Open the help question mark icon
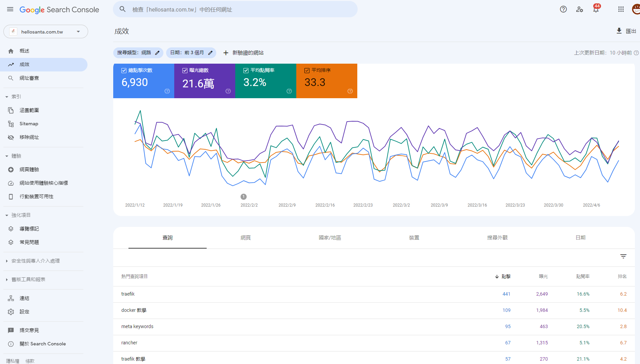Screen dimensions: 640x364 click(563, 9)
